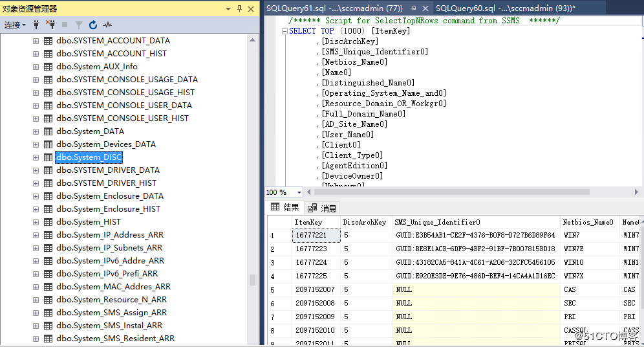644x347 pixels.
Task: Click table icon of dbo.System_Enclosure_DATA
Action: [x=48, y=196]
